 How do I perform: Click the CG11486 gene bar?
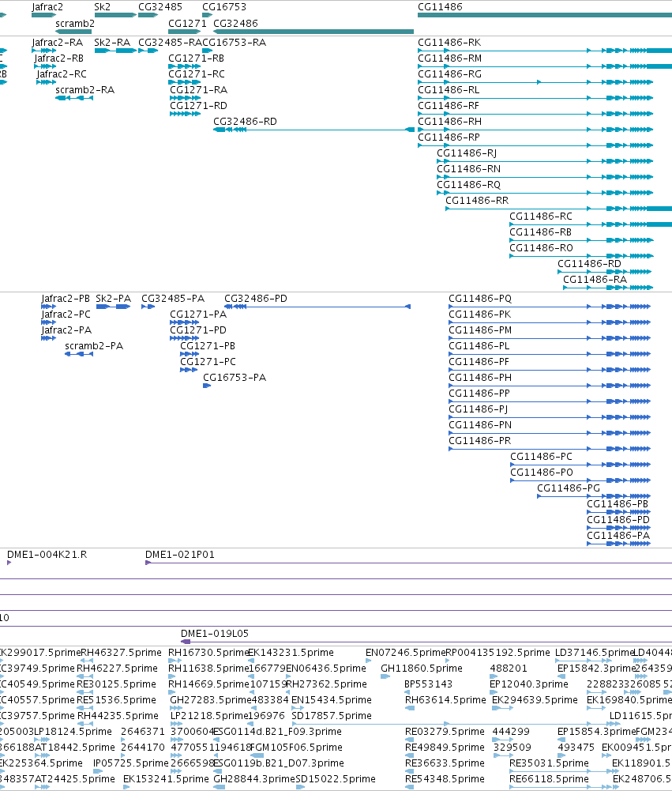click(x=545, y=15)
